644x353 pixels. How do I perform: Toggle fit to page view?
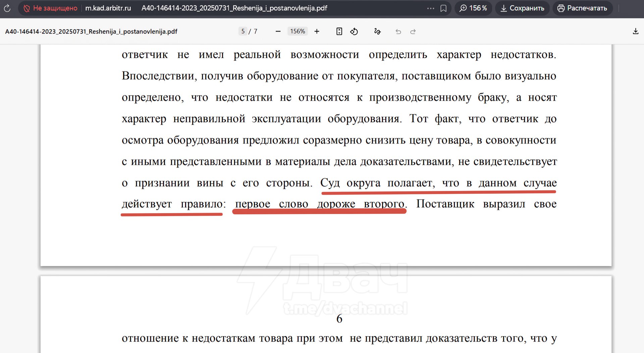(339, 32)
